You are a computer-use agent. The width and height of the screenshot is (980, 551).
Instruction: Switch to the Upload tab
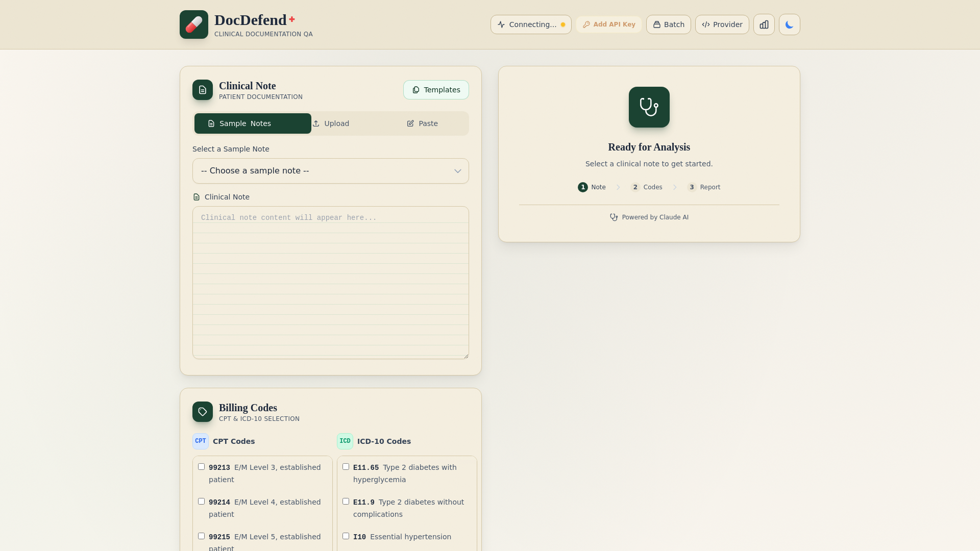coord(331,123)
